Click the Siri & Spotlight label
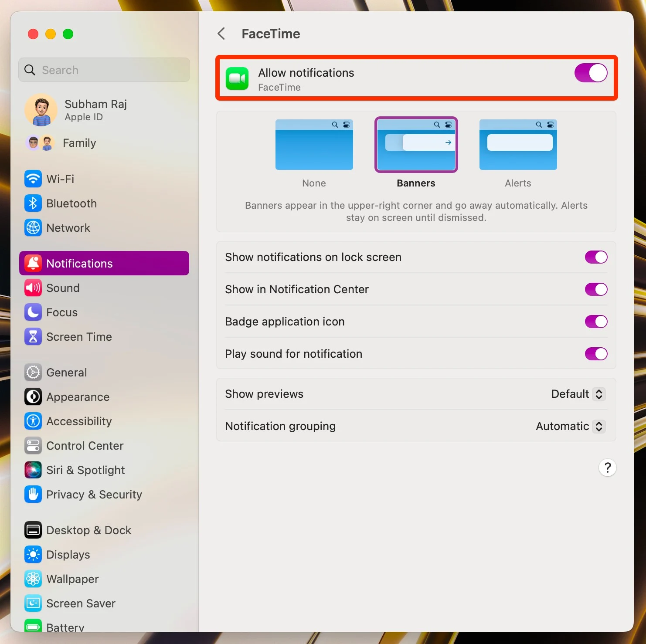Viewport: 646px width, 644px height. tap(85, 470)
